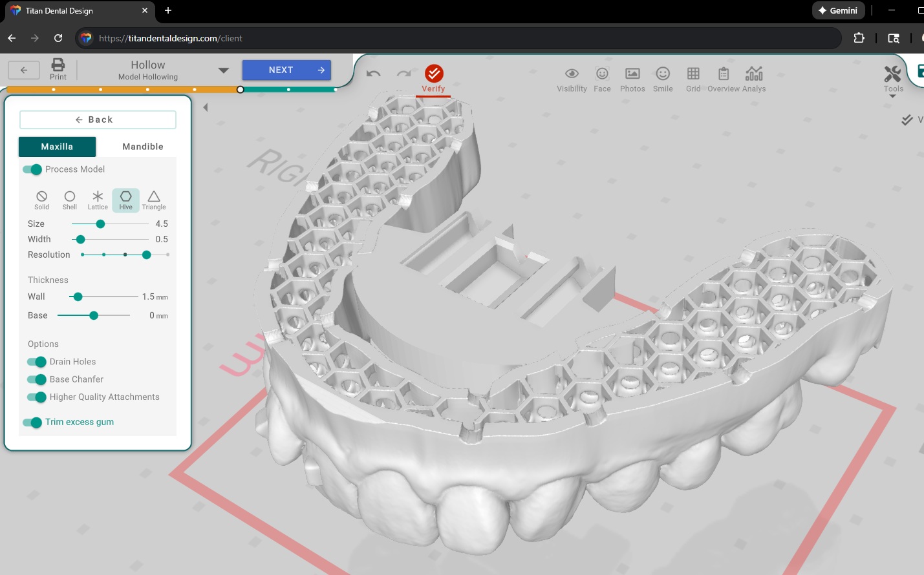
Task: Open Gemini in the browser
Action: [x=838, y=10]
